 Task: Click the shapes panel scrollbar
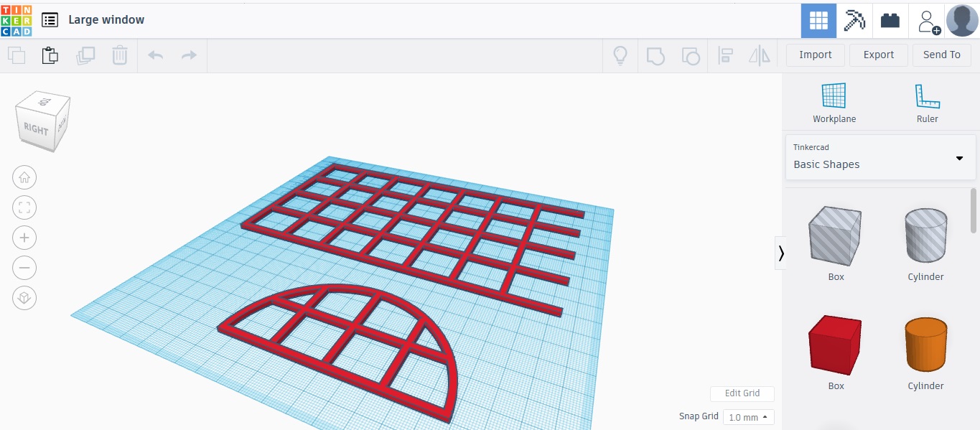(974, 210)
